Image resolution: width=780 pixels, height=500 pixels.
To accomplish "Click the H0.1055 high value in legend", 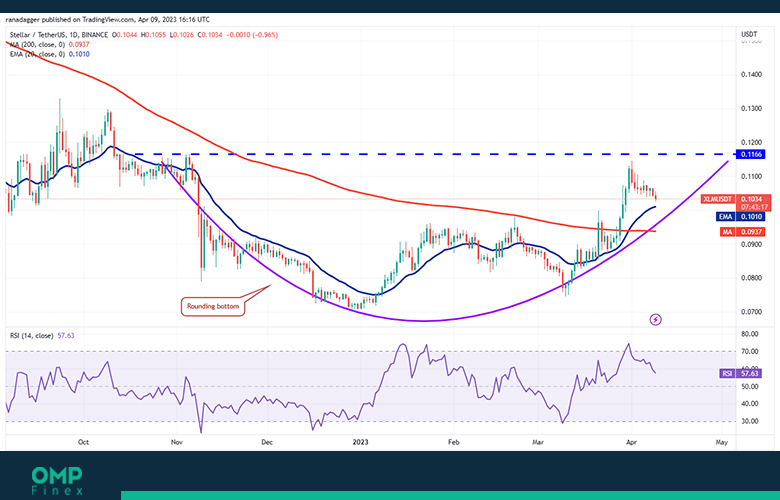I will [154, 35].
